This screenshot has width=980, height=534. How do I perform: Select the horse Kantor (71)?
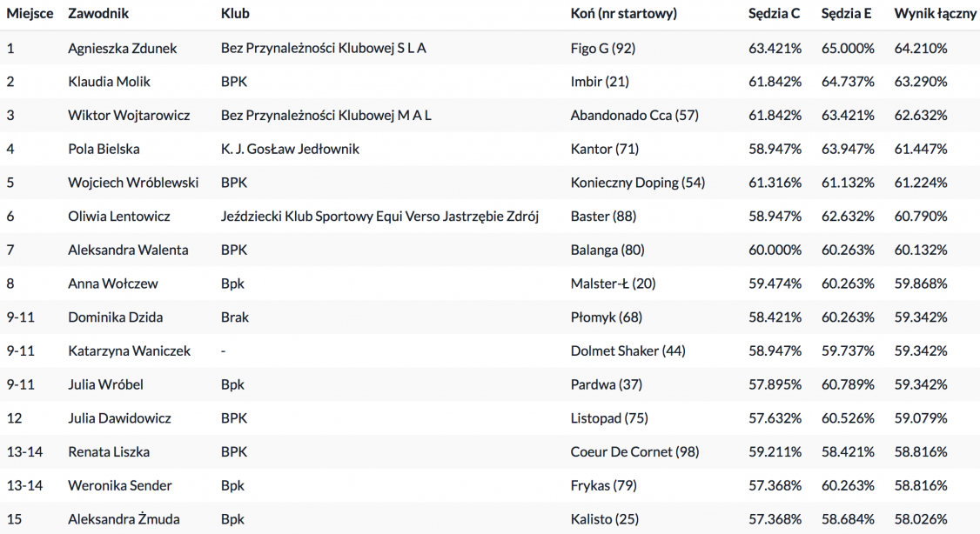coord(604,149)
